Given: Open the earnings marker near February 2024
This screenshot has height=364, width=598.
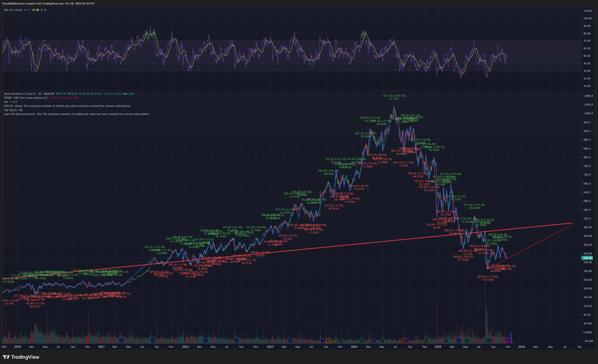Looking at the screenshot, I should coord(361,340).
